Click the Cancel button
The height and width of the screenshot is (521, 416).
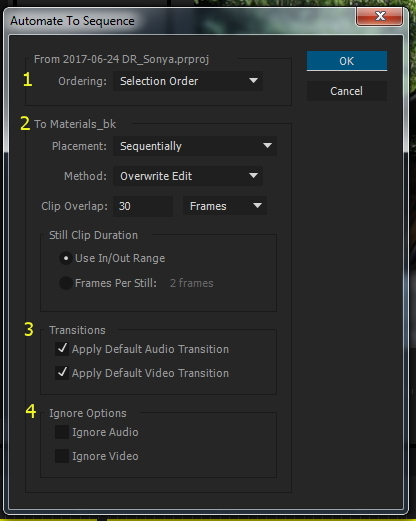(347, 91)
